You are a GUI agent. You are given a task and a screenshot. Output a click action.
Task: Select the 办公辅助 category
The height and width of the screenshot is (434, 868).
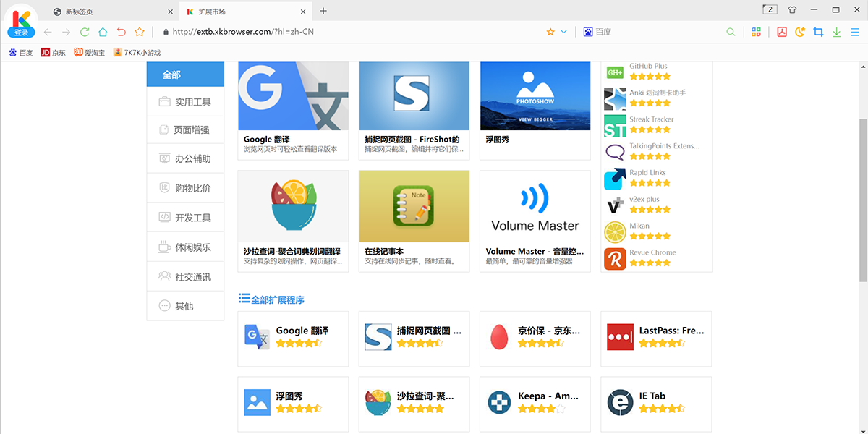pos(185,158)
